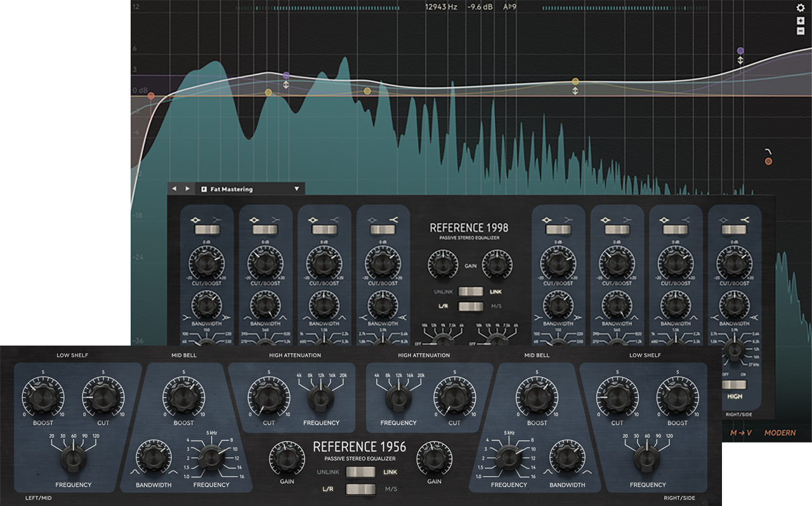812x506 pixels.
Task: Select the red high-pass node on the EQ curve
Action: click(x=151, y=96)
